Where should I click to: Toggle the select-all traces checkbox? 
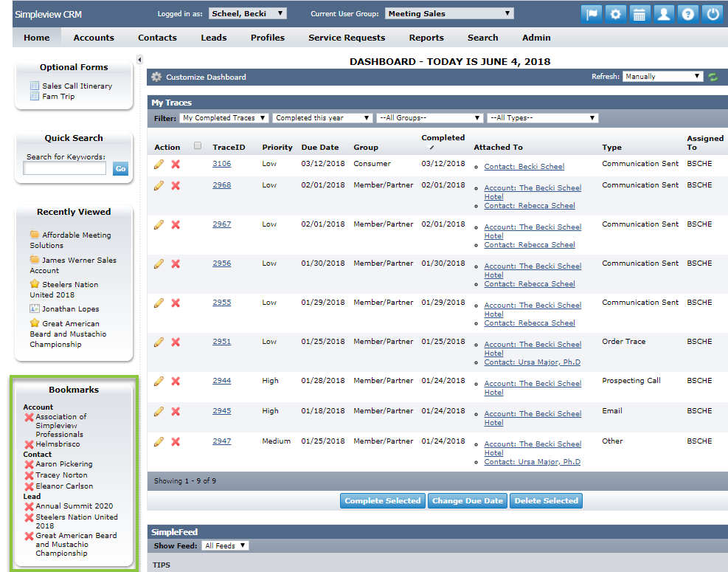click(x=198, y=145)
